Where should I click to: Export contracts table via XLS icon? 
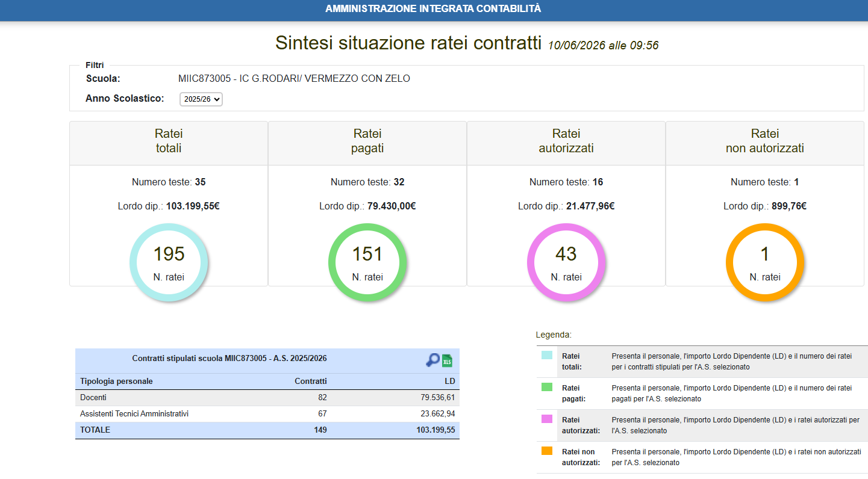(447, 360)
